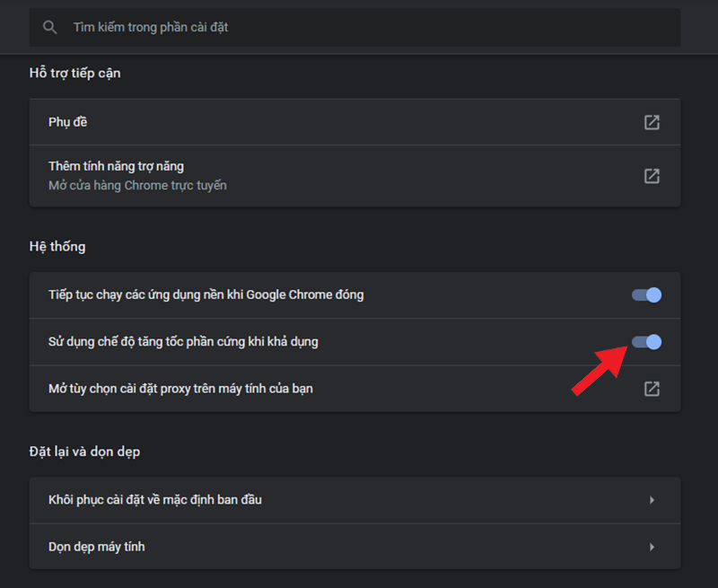Disable the hardware acceleration (tăng tốc phần cứng) switch
Viewport: 718px width, 588px height.
pos(647,341)
